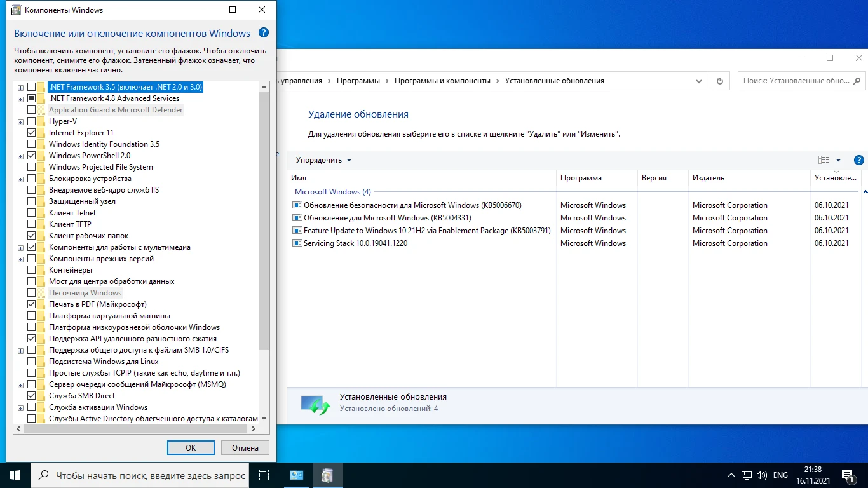Image resolution: width=868 pixels, height=488 pixels.
Task: Click the help icon in Installed Updates window
Action: pos(858,160)
